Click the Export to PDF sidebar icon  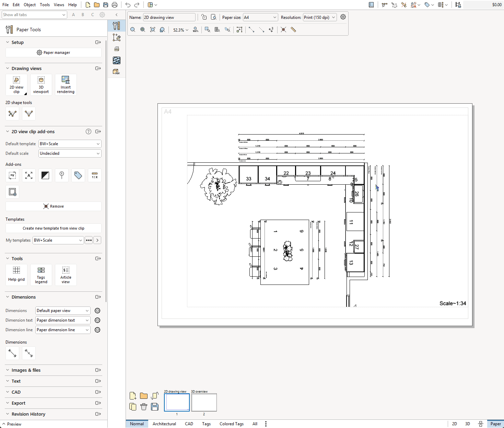(x=117, y=72)
